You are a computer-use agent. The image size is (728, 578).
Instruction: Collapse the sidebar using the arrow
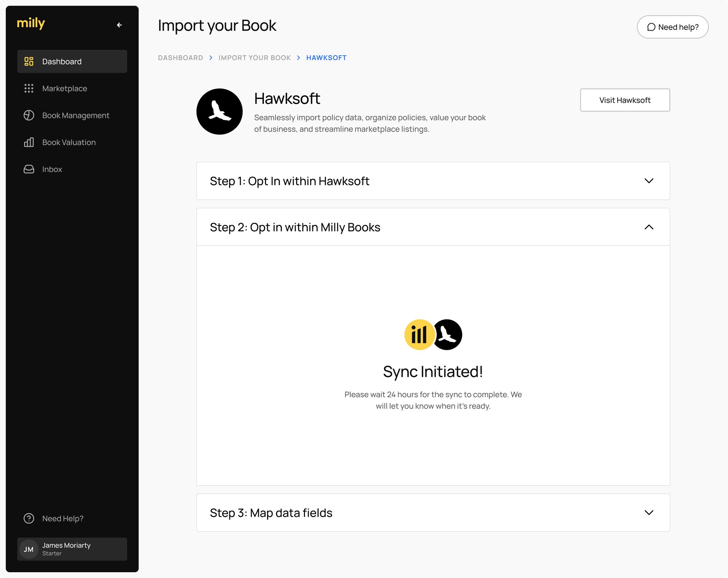tap(119, 25)
